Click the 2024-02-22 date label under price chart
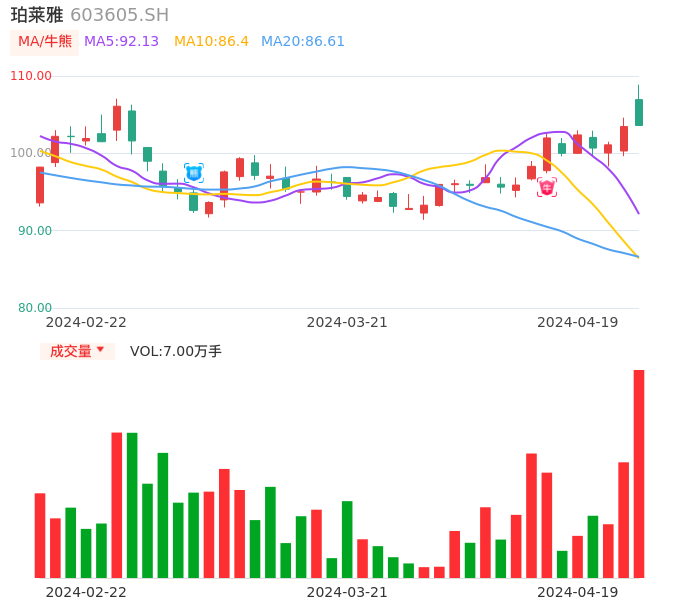 pyautogui.click(x=86, y=322)
